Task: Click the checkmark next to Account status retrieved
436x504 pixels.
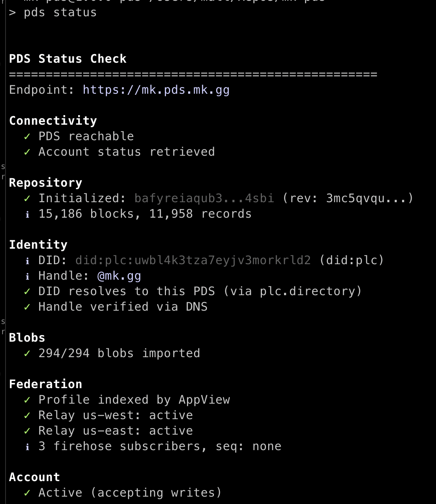Action: (27, 152)
